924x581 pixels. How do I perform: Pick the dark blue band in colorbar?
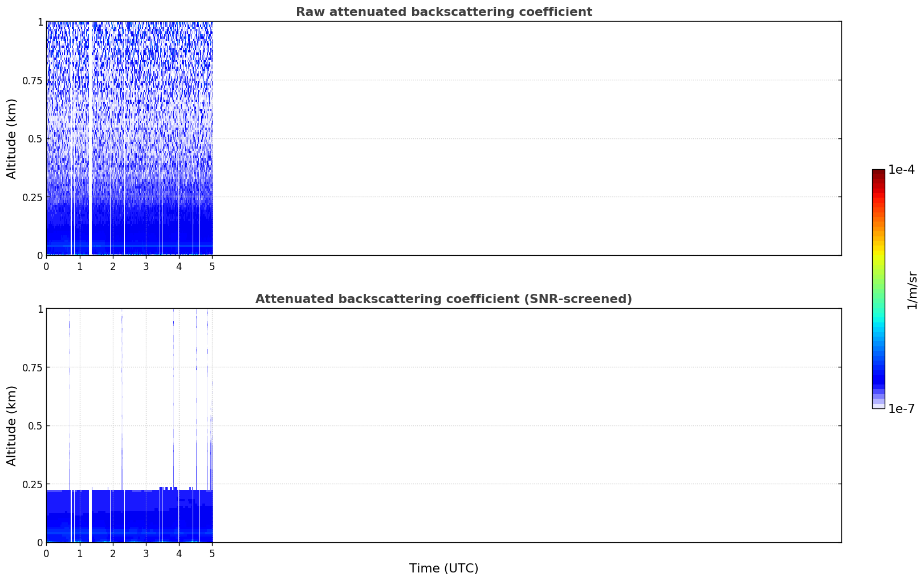coord(878,376)
